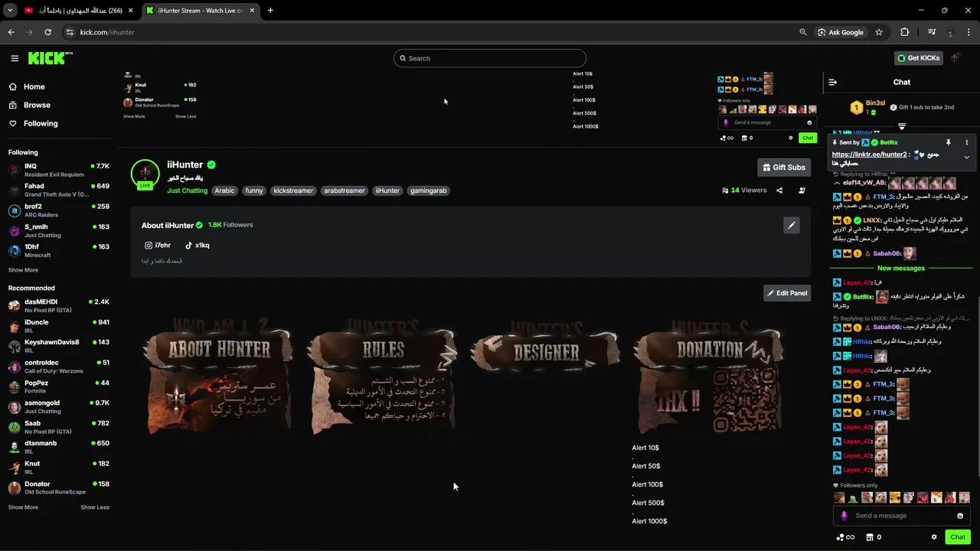Click the Gift Subs button
980x551 pixels.
click(x=784, y=167)
